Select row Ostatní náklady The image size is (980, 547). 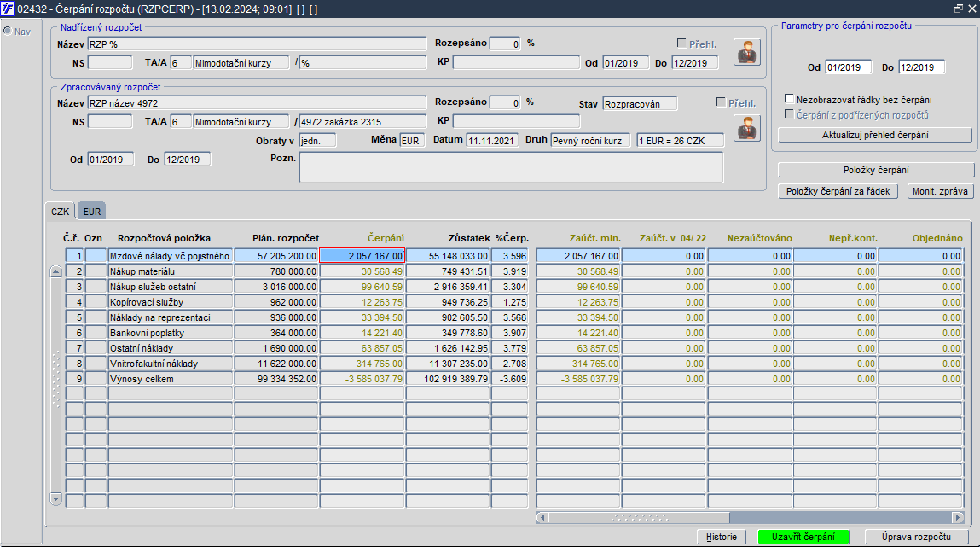(x=170, y=348)
